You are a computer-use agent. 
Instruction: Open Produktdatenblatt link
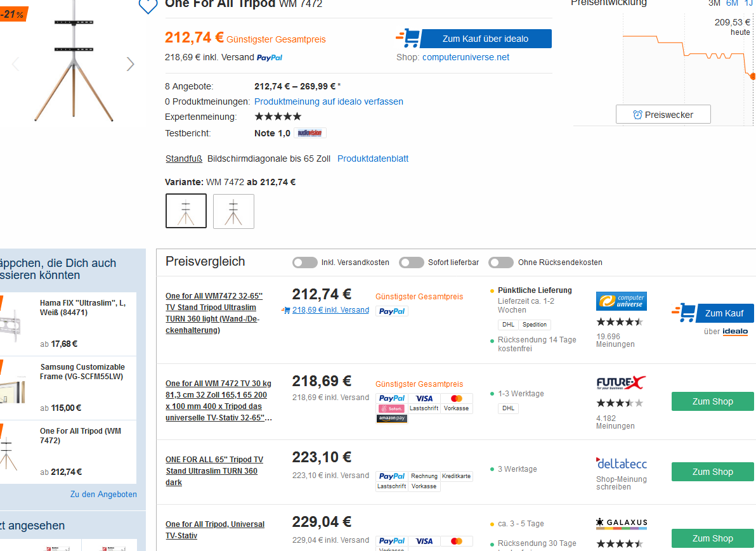pyautogui.click(x=373, y=159)
